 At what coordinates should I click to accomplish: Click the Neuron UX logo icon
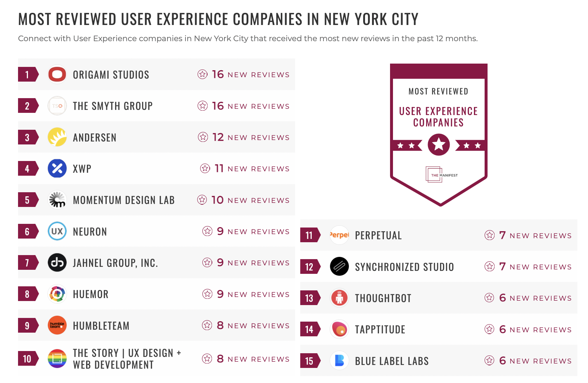pos(57,231)
